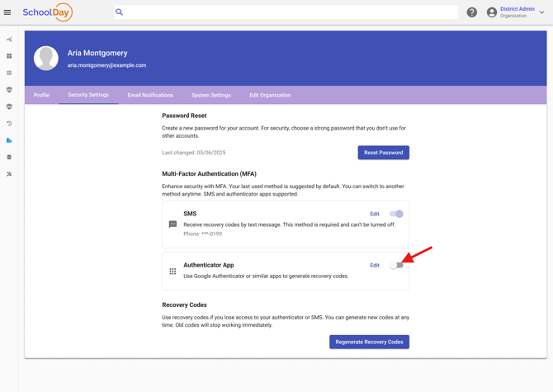Click the blue highlighted sidebar icon
The height and width of the screenshot is (392, 553).
coord(9,140)
